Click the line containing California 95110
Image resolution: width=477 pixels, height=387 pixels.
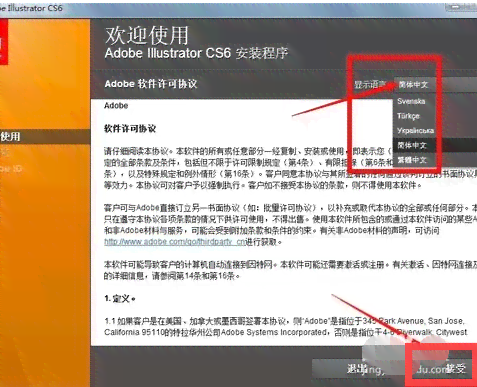285,332
